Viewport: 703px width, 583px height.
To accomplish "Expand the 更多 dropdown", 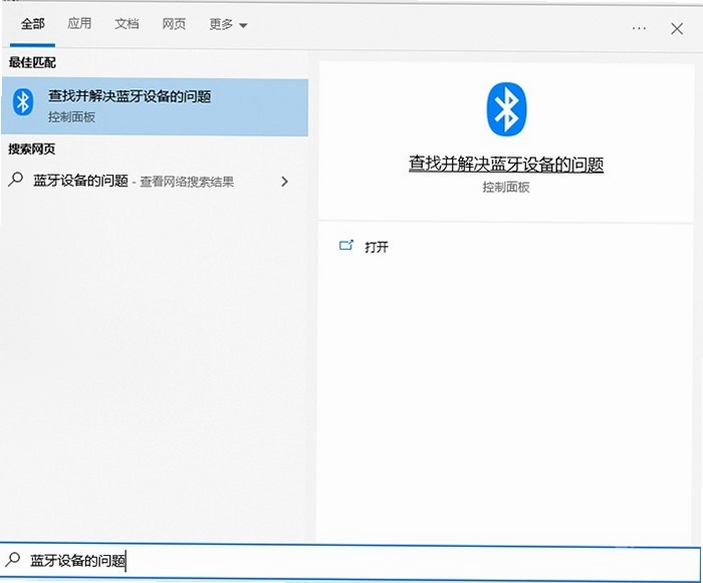I will (x=228, y=24).
